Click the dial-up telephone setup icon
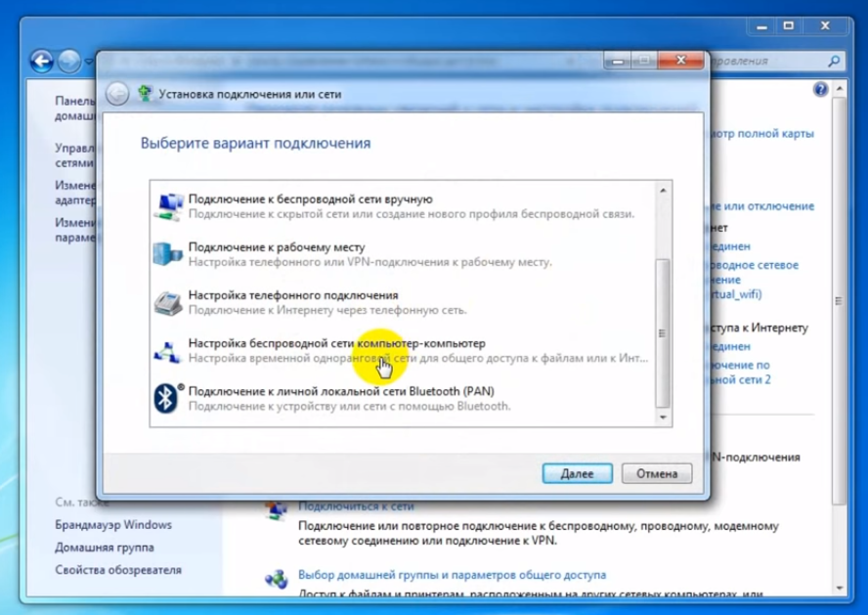The width and height of the screenshot is (868, 615). point(168,303)
